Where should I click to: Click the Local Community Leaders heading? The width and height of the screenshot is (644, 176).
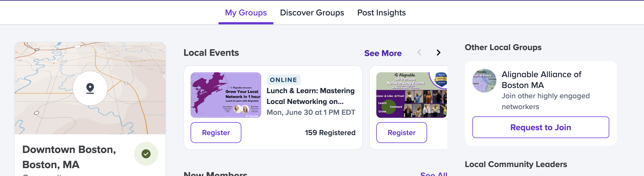coord(516,164)
